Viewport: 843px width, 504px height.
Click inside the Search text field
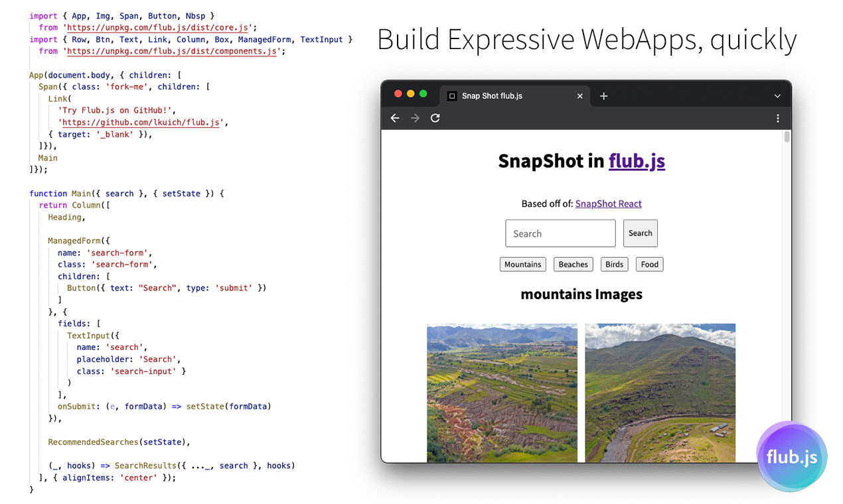point(560,233)
